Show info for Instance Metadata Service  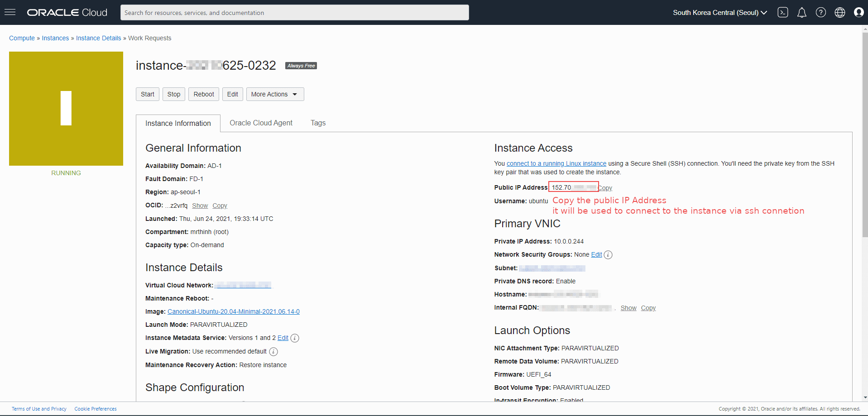pyautogui.click(x=295, y=338)
